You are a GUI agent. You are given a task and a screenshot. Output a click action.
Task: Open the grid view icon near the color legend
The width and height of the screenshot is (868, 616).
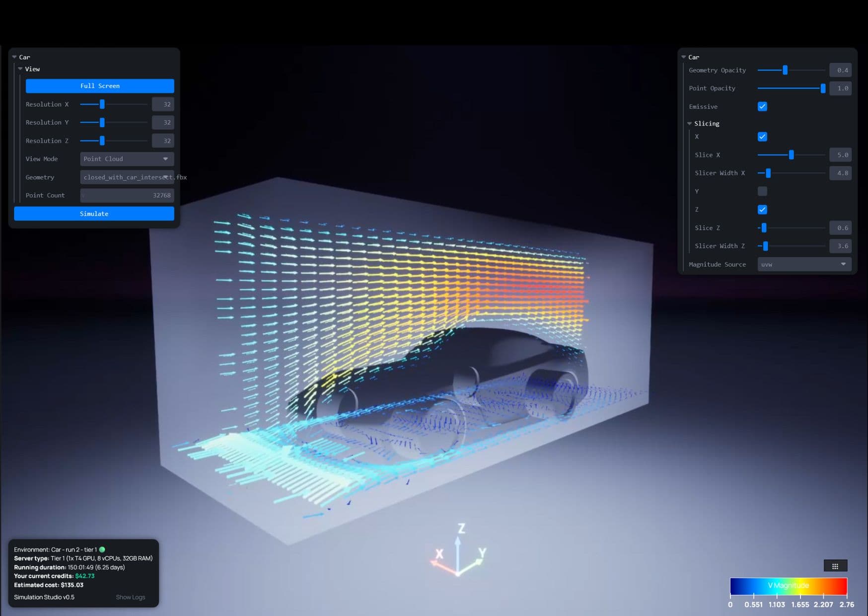836,566
